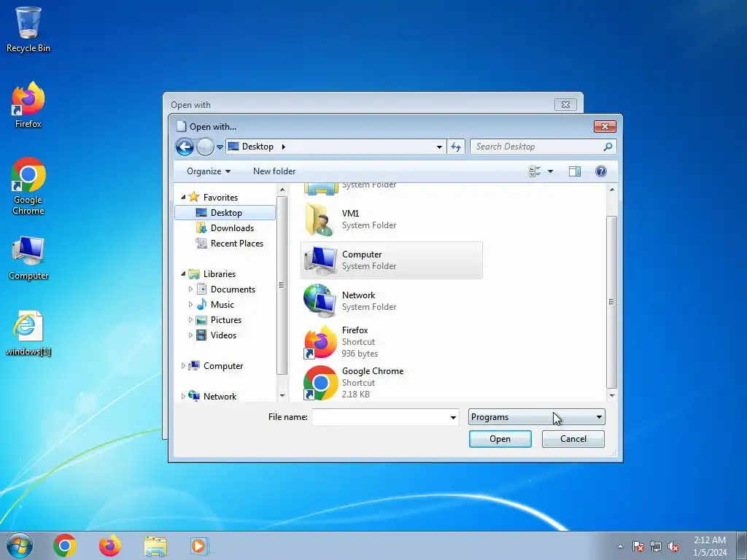Collapse the Libraries tree group
The width and height of the screenshot is (747, 560).
[183, 274]
